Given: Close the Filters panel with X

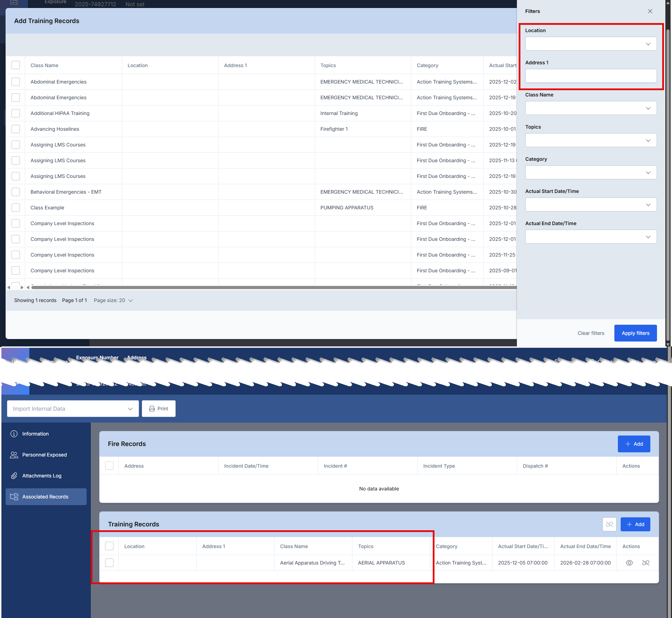Looking at the screenshot, I should 650,11.
